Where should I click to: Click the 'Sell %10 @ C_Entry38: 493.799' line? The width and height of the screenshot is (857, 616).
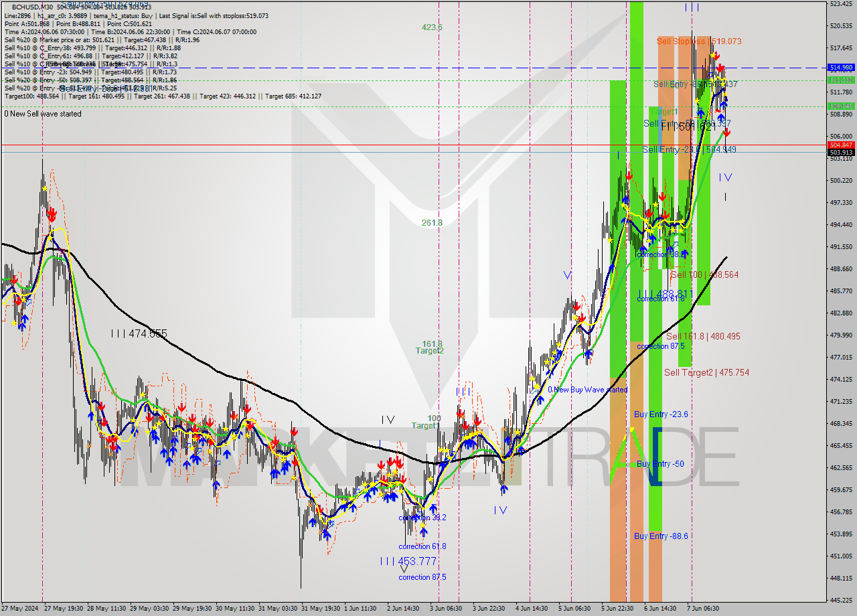[92, 48]
